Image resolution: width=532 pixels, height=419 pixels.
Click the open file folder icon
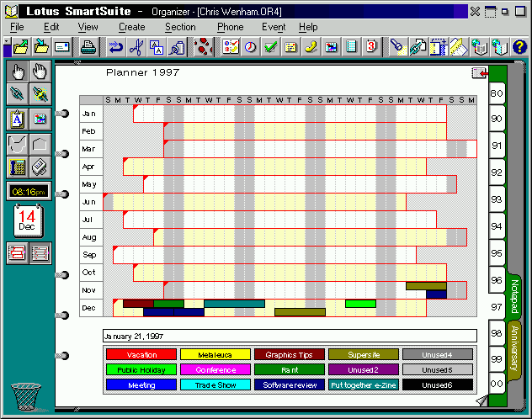pyautogui.click(x=21, y=46)
